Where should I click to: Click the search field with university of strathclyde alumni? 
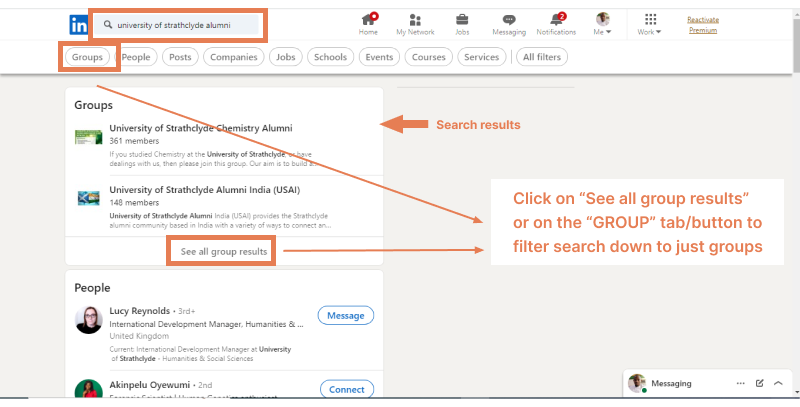click(176, 24)
